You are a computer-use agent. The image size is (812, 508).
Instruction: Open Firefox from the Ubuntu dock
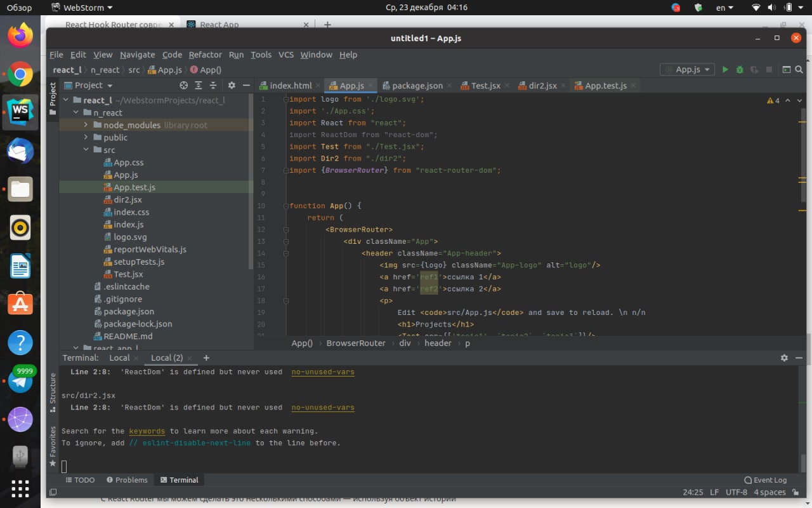coord(20,36)
